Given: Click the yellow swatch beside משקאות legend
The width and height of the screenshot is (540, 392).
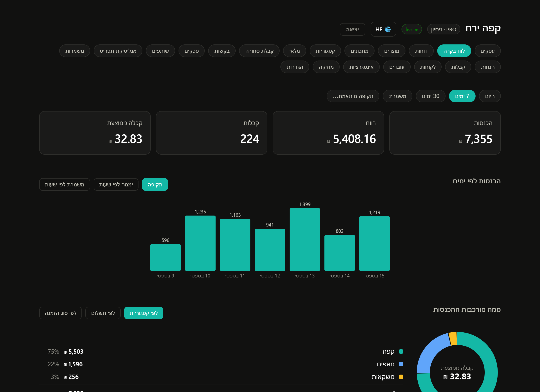Looking at the screenshot, I should tap(401, 377).
